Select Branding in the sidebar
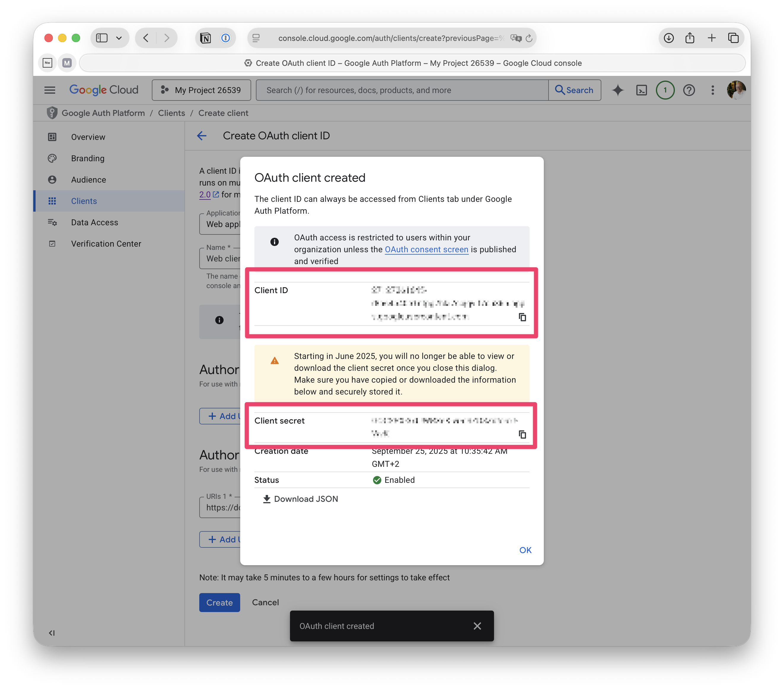Image resolution: width=784 pixels, height=690 pixels. click(87, 158)
